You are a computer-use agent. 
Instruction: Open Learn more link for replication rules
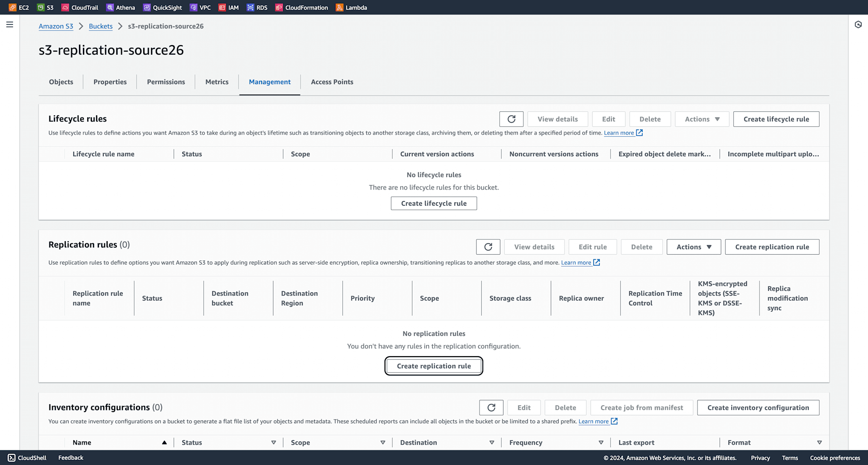click(576, 262)
